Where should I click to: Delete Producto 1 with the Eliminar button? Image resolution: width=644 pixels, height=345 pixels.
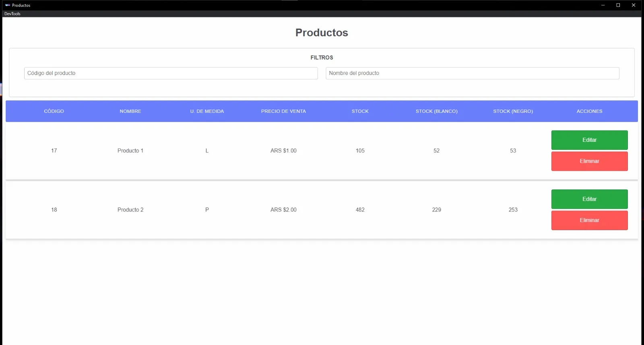(x=590, y=161)
